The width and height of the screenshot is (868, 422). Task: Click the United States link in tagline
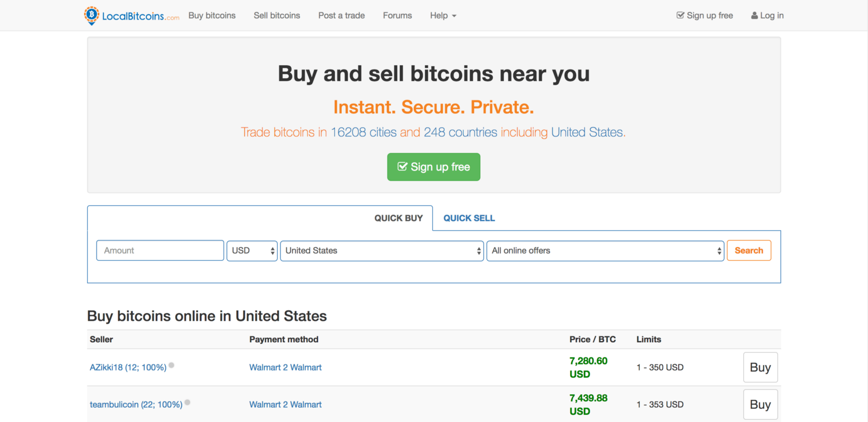point(587,132)
